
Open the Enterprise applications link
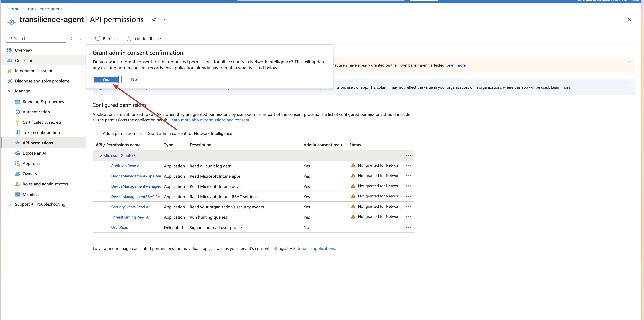pos(314,248)
